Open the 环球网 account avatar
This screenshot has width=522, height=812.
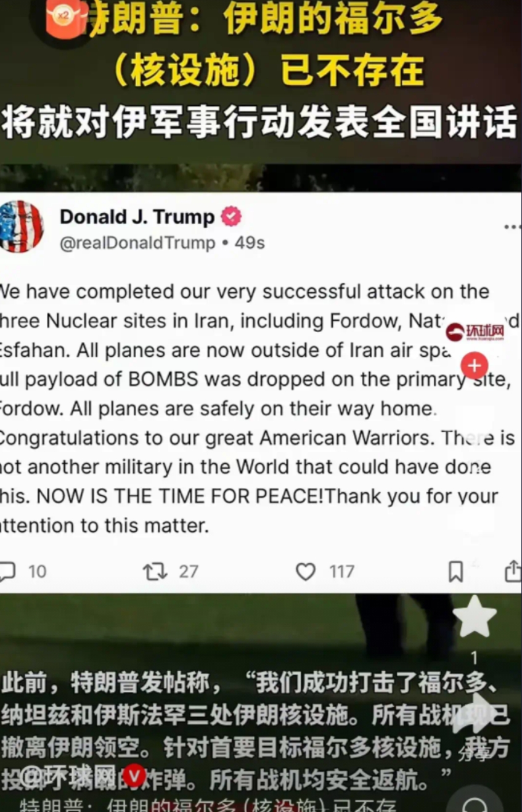click(475, 332)
